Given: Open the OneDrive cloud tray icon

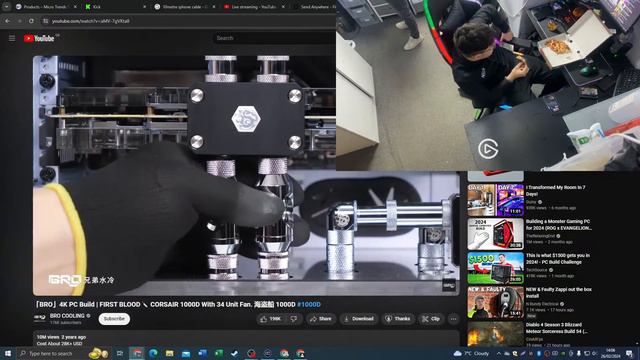Looking at the screenshot, I should [507, 353].
